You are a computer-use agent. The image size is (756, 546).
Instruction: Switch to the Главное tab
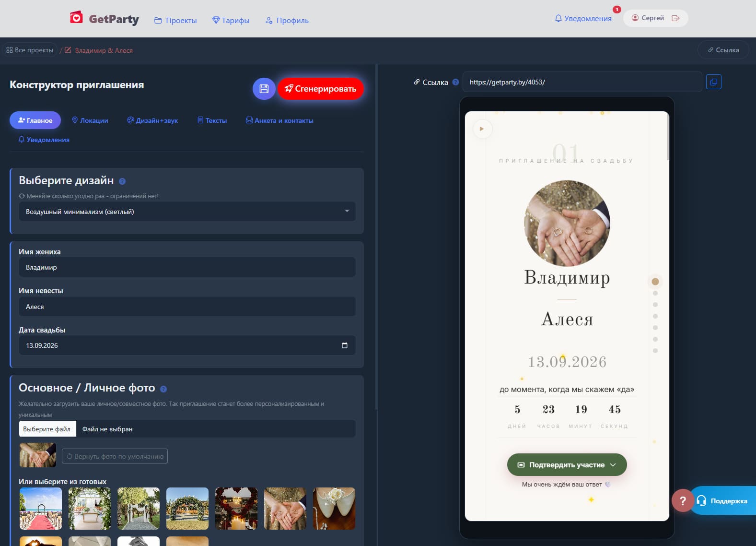click(35, 120)
